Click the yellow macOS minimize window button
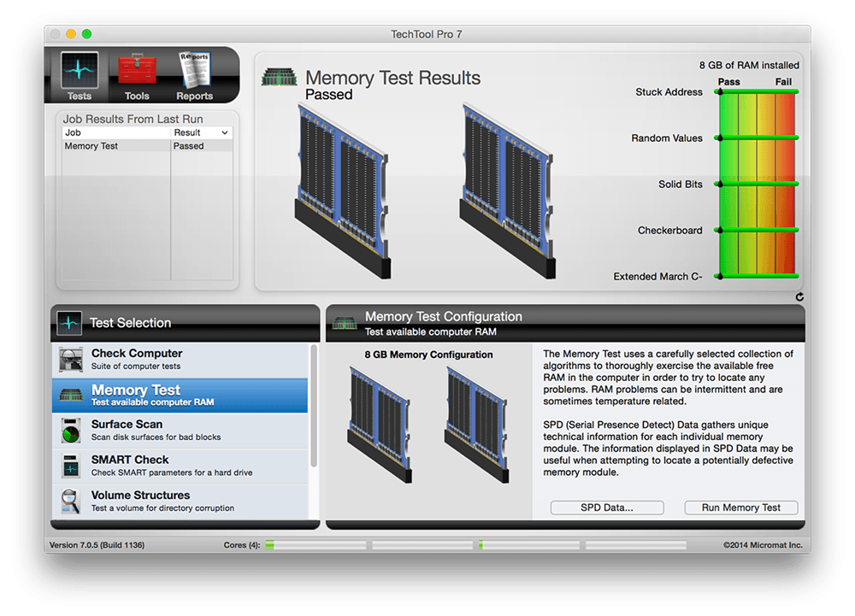The width and height of the screenshot is (855, 616). tap(71, 34)
